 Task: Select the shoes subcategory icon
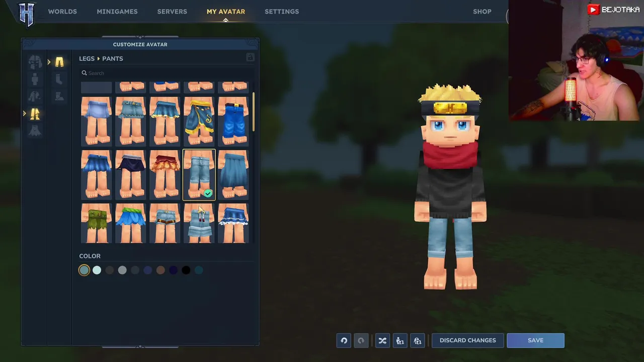tap(59, 96)
